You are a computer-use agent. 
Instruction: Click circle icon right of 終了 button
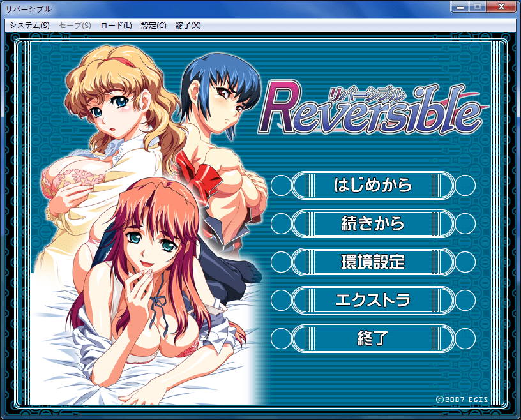click(465, 338)
